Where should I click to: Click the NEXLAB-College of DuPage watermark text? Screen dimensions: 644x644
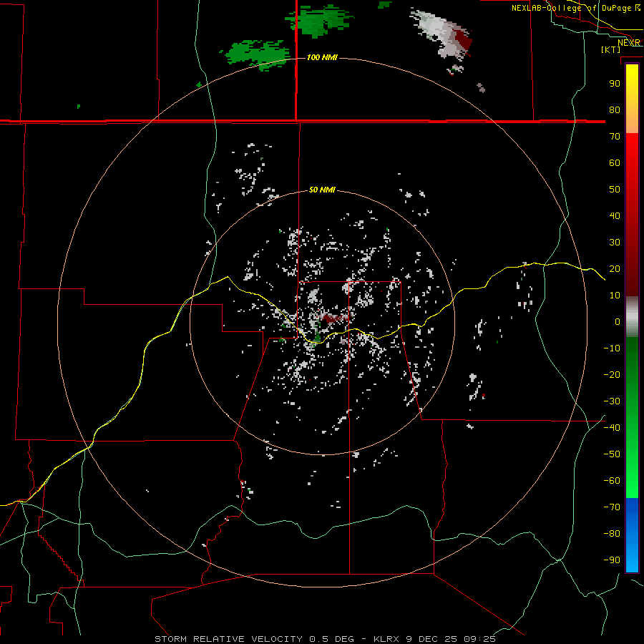tap(575, 8)
